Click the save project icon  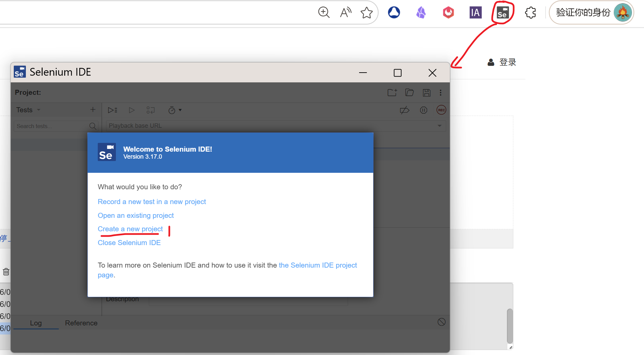click(x=427, y=93)
